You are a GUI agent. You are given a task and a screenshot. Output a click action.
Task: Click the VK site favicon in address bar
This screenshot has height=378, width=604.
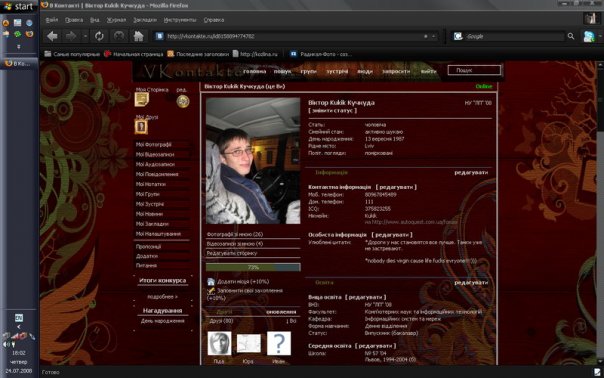159,36
